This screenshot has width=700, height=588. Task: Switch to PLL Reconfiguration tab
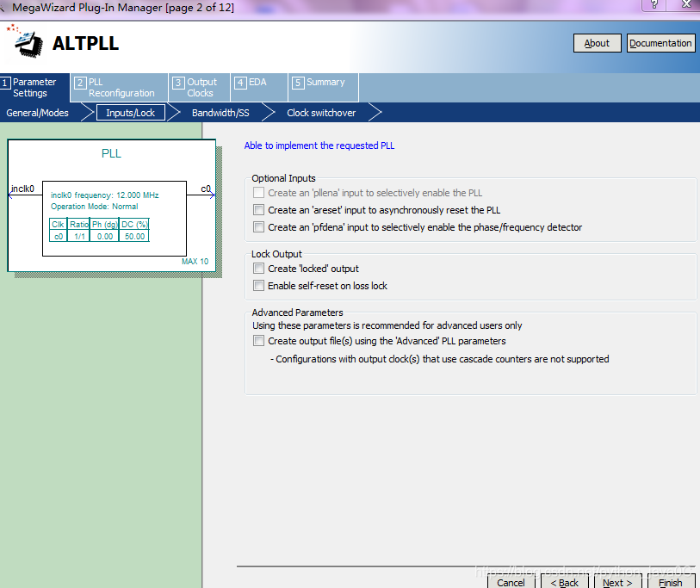(x=119, y=88)
